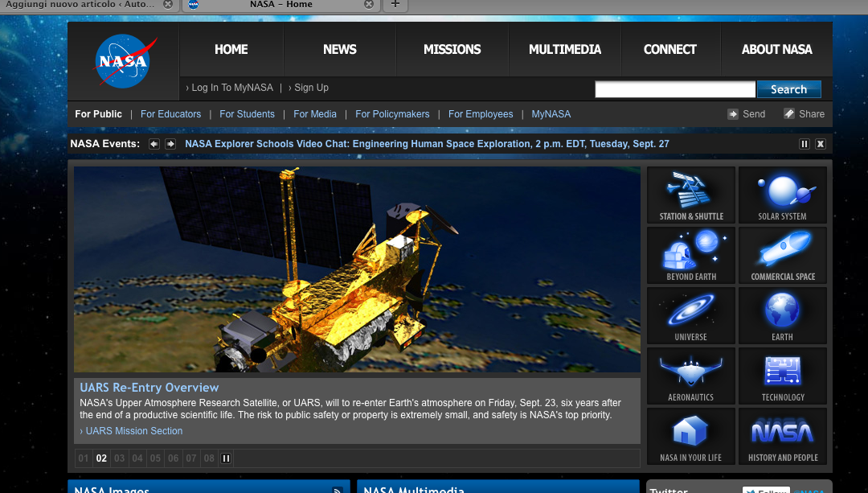Open the For Students page
The width and height of the screenshot is (868, 493).
[247, 114]
